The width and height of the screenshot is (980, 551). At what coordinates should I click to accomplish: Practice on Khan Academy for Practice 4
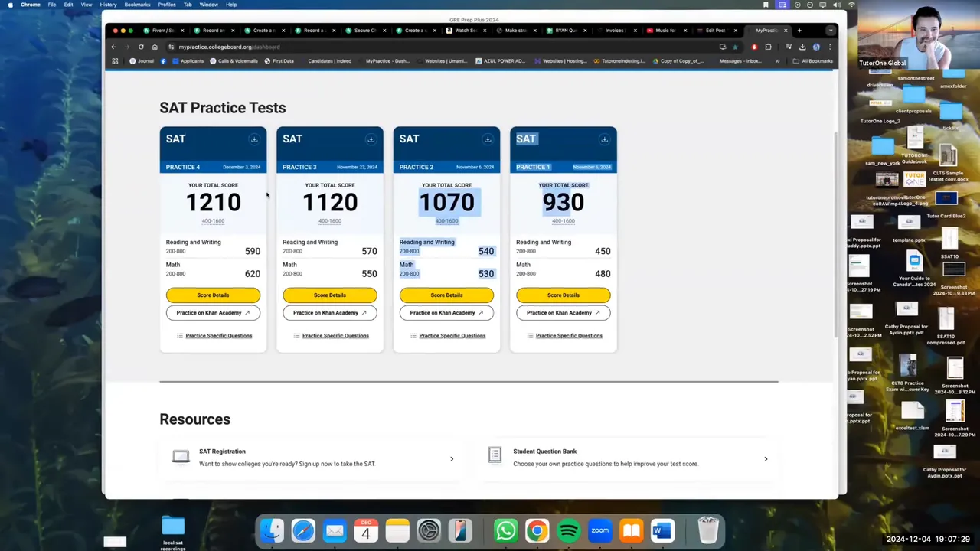[x=213, y=312]
